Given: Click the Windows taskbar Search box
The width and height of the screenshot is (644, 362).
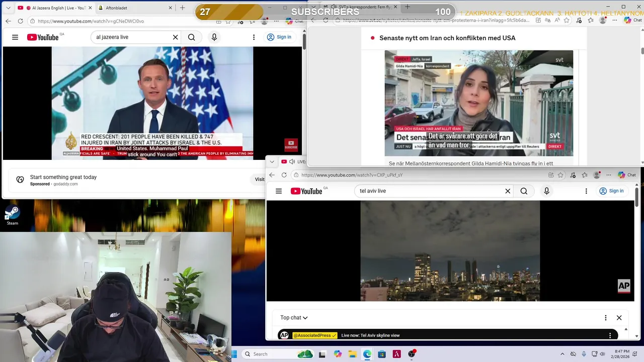Looking at the screenshot, I should pos(277,354).
